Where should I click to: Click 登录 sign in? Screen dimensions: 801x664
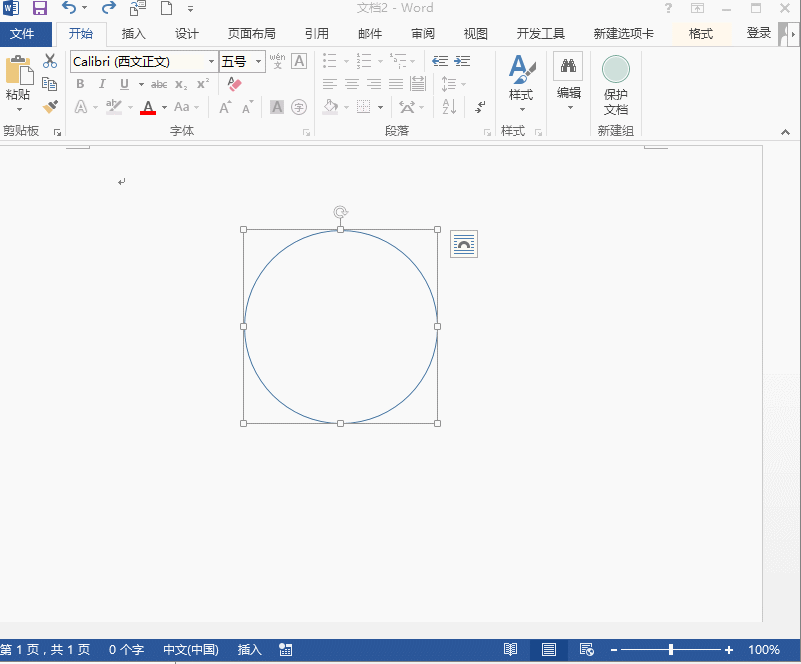pyautogui.click(x=759, y=33)
